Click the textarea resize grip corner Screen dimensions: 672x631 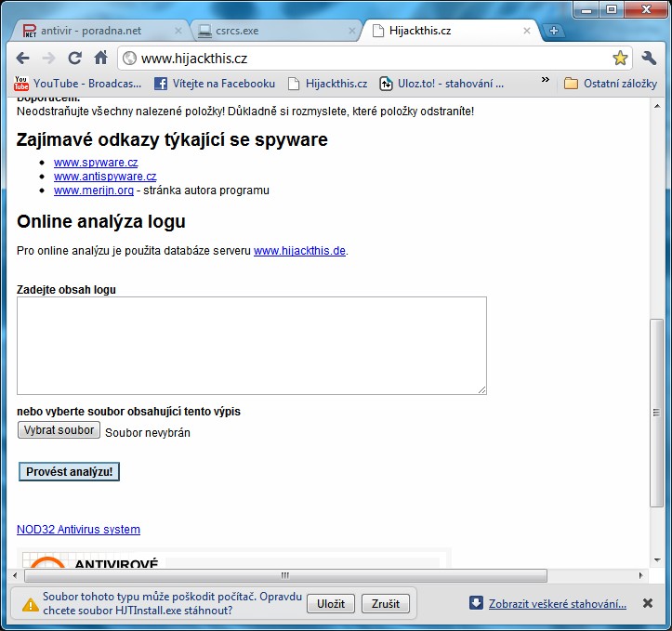click(x=482, y=389)
